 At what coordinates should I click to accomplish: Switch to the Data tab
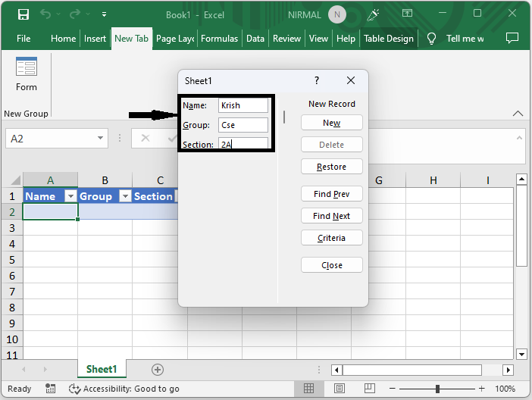[x=255, y=39]
